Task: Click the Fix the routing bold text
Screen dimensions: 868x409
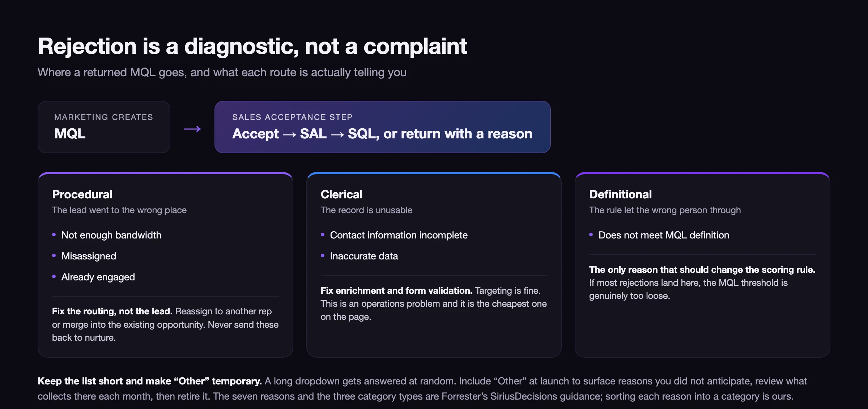Action: (x=112, y=311)
